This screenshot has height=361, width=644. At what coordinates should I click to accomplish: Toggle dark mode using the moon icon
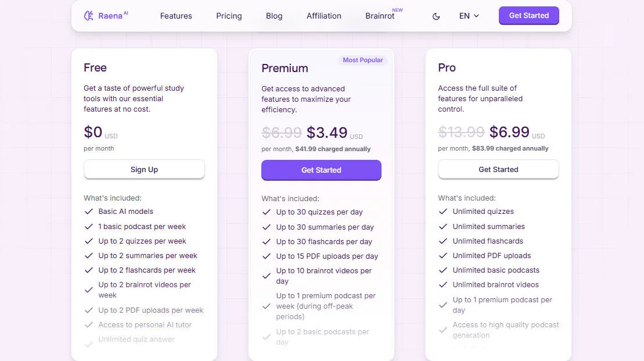tap(436, 16)
